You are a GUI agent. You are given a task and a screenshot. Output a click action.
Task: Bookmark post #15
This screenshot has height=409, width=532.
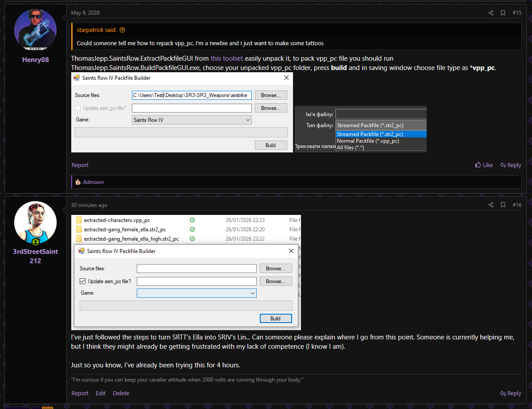coord(503,13)
